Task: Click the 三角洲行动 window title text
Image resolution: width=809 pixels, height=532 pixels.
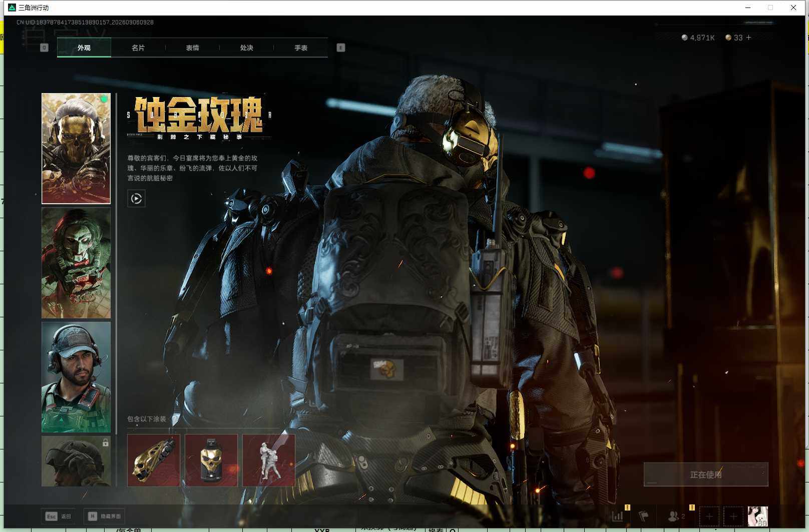Action: pyautogui.click(x=34, y=8)
